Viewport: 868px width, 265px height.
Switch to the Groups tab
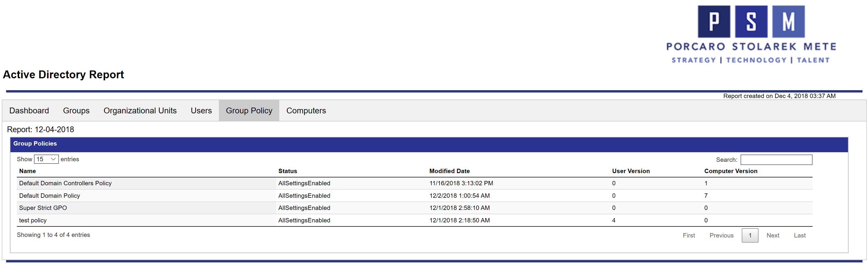coord(76,110)
